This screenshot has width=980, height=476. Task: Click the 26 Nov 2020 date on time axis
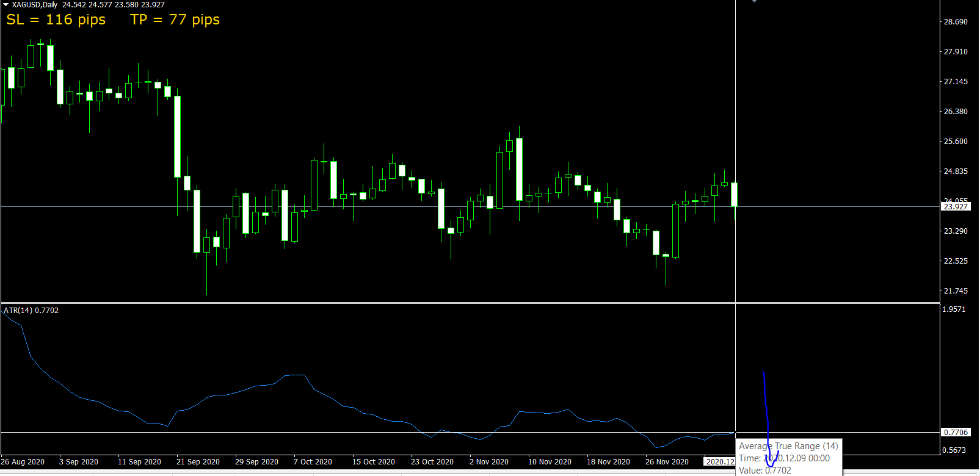tap(667, 461)
